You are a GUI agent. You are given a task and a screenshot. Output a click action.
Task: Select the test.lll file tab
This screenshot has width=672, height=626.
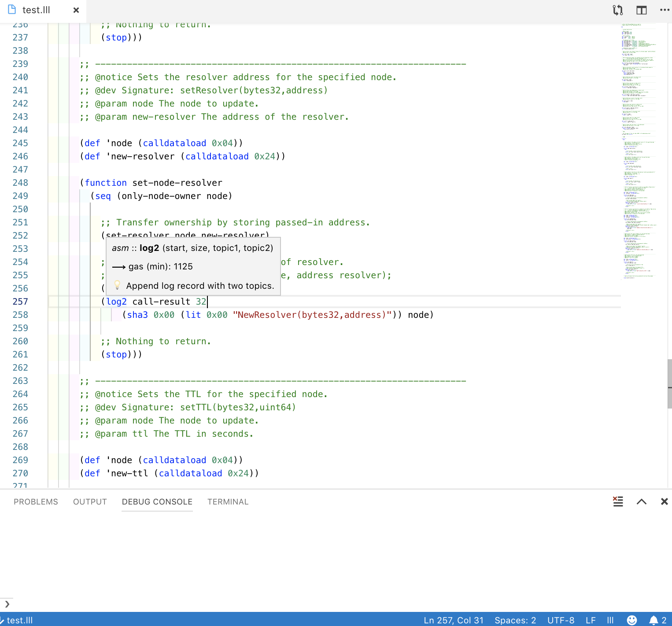[43, 10]
